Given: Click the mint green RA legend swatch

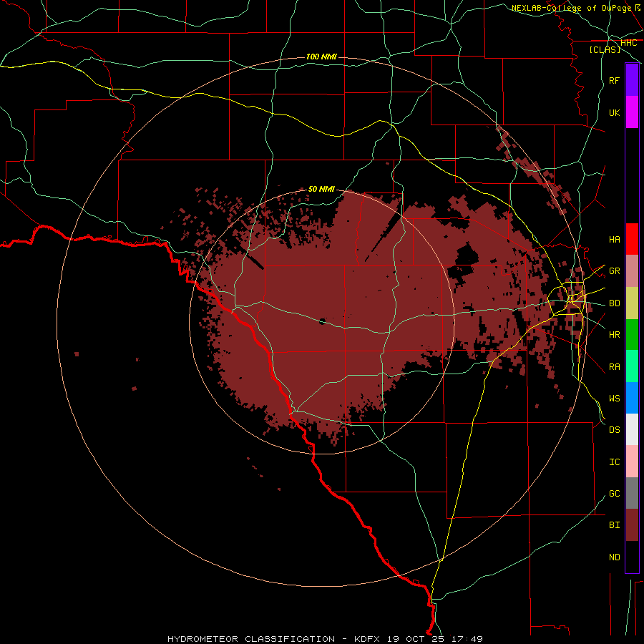Looking at the screenshot, I should click(632, 366).
